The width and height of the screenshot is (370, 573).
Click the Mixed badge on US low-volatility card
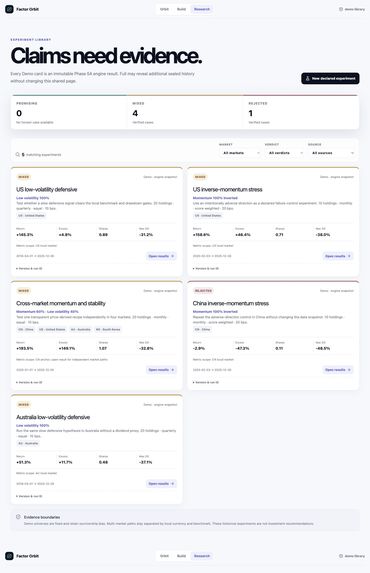click(23, 177)
